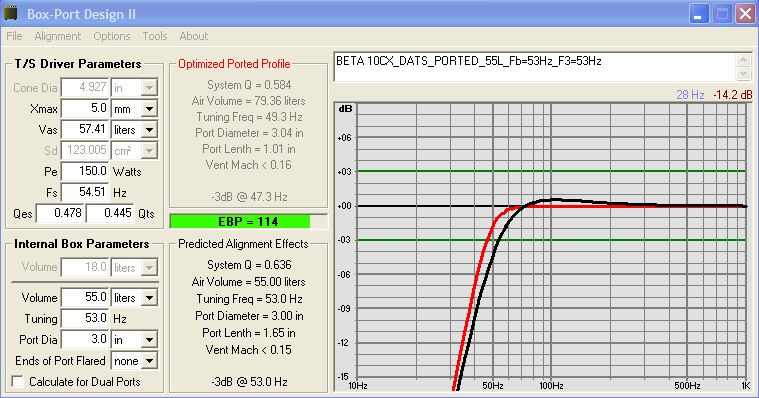
Task: Minimize the Box-Port Design window
Action: pyautogui.click(x=698, y=14)
